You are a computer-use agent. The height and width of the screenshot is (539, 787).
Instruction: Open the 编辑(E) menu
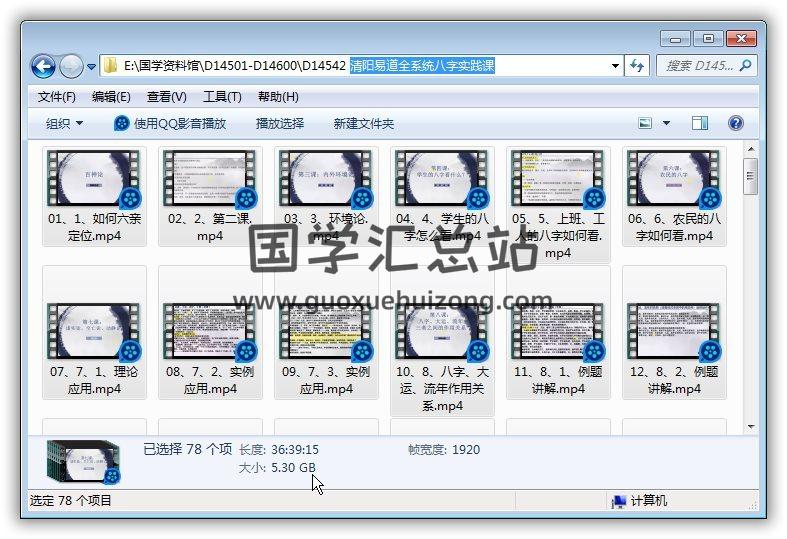tap(111, 97)
